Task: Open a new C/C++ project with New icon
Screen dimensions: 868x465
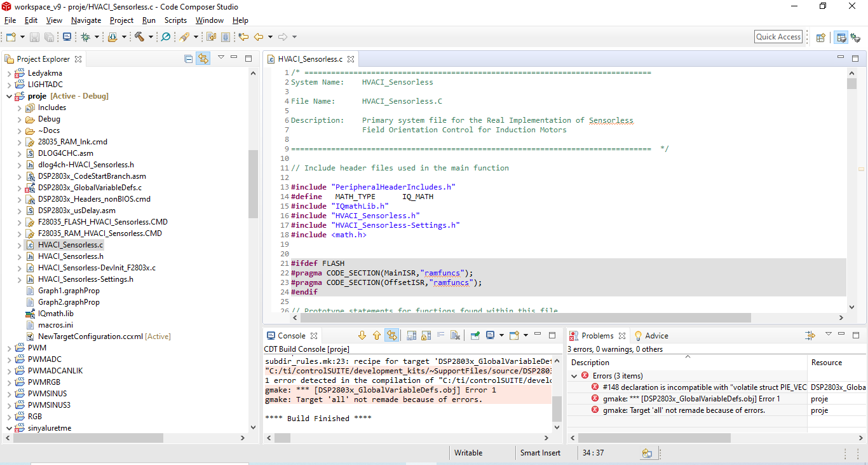Action: click(x=10, y=36)
